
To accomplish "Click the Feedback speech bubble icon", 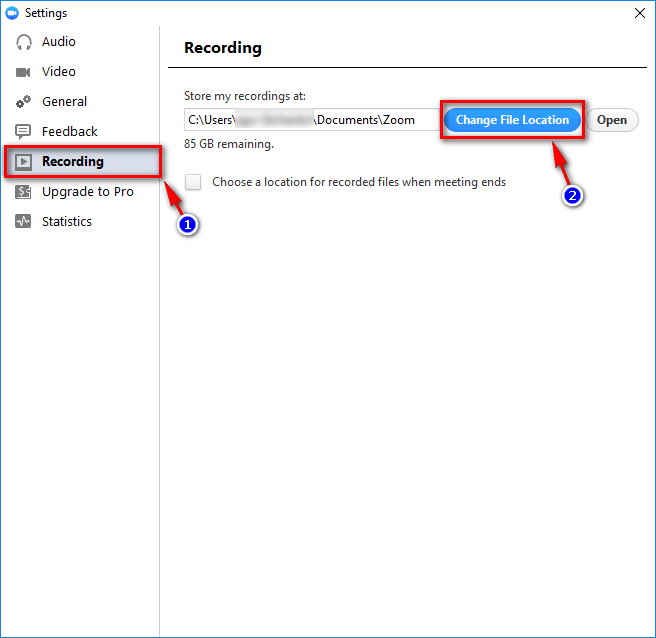I will pos(23,131).
